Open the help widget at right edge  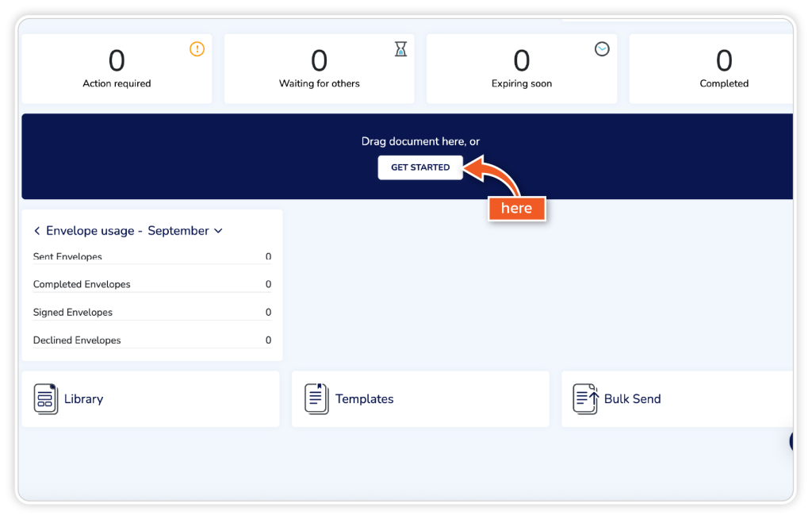(792, 441)
